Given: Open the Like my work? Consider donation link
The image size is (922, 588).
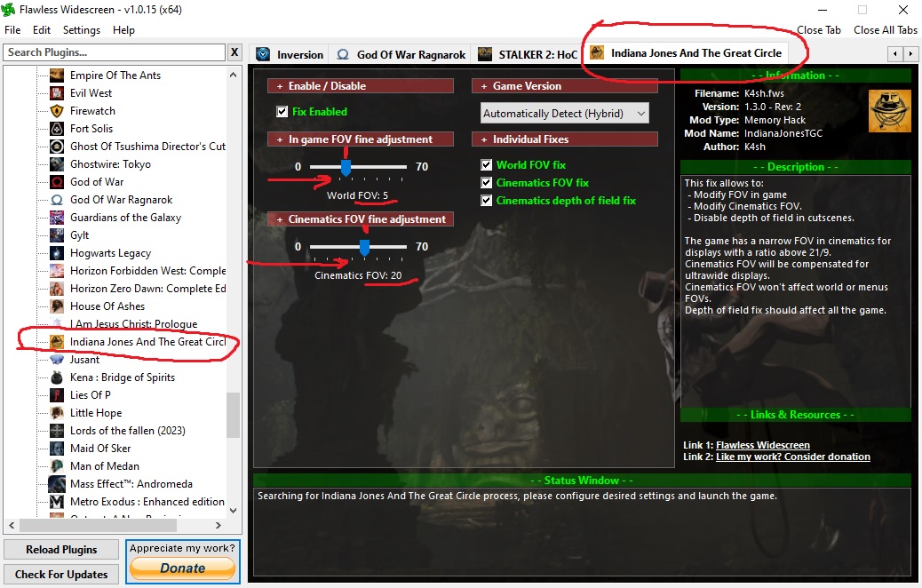Looking at the screenshot, I should [792, 457].
